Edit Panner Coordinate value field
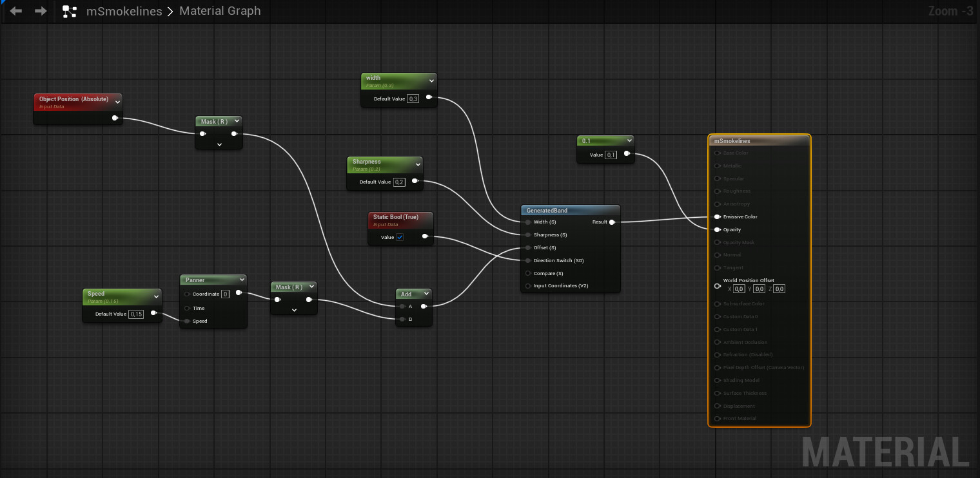The height and width of the screenshot is (478, 980). coord(225,294)
